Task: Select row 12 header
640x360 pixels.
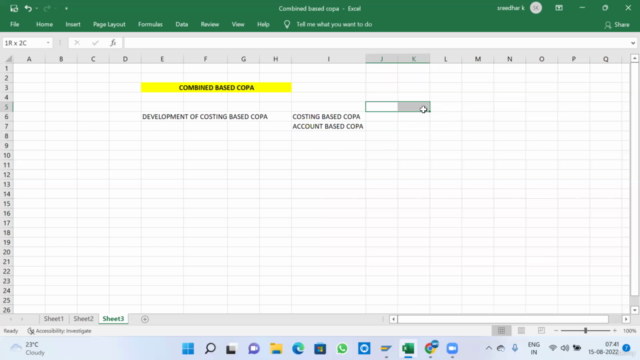Action: pyautogui.click(x=7, y=175)
